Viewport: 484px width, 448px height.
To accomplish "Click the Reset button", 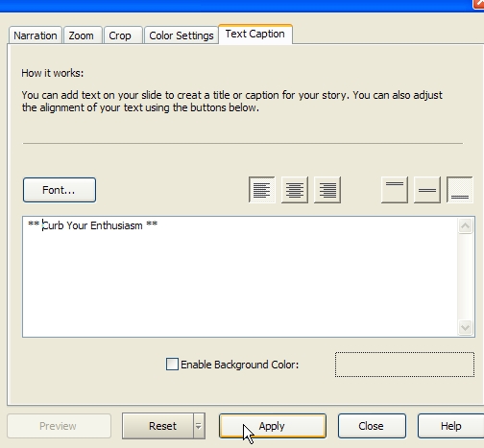I will (158, 426).
